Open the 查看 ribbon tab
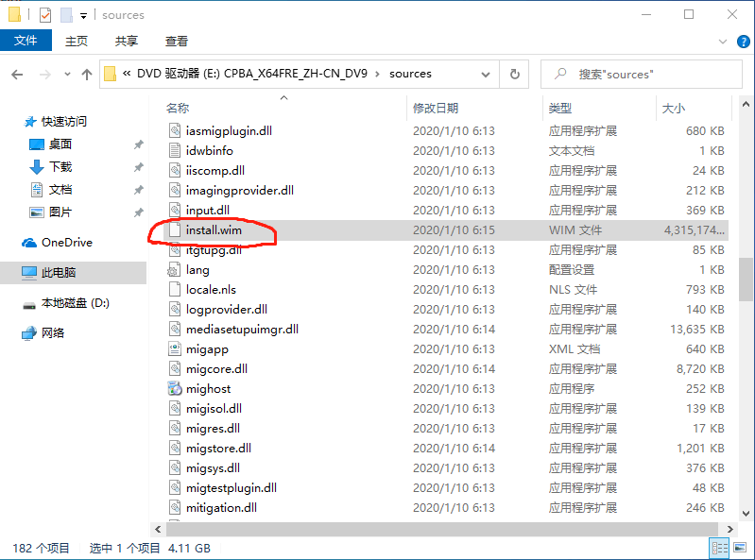 (177, 42)
